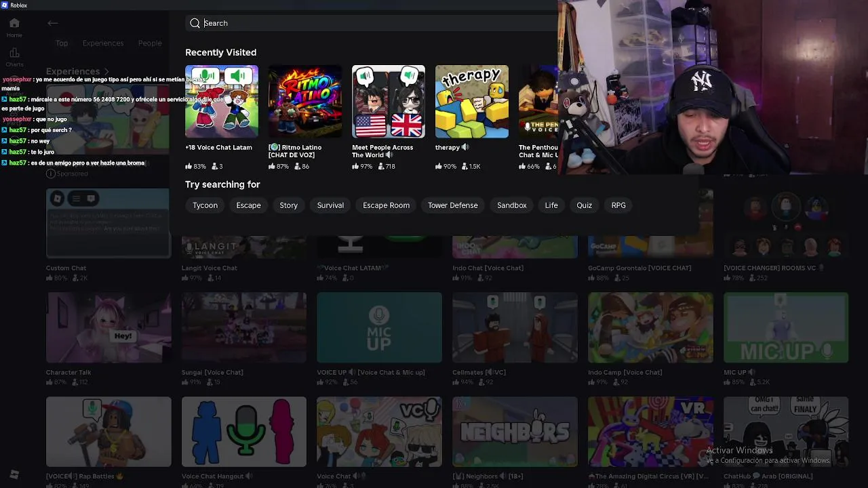Click the search magnifier icon

tap(195, 23)
